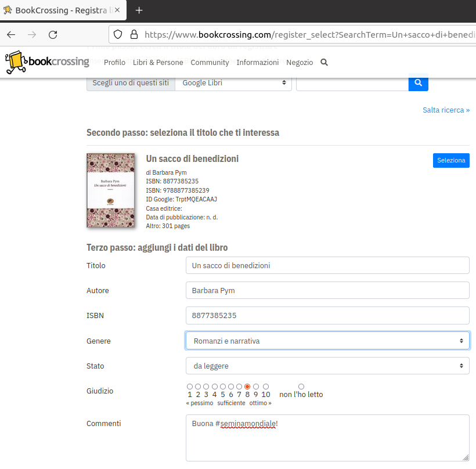Choose the 'non l'ho letto' radio option
Screen dimensions: 476x469
coord(301,387)
